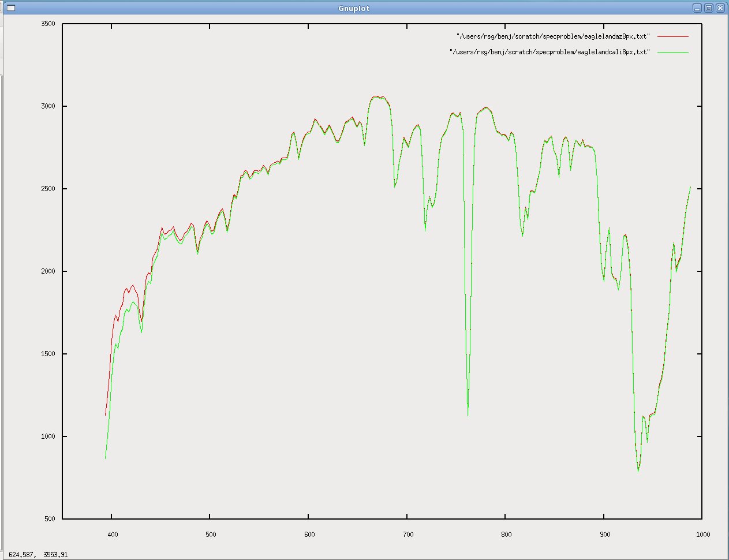The image size is (729, 560).
Task: Click the mouse coordinates readout 624.587, 3553.91
Action: (38, 555)
